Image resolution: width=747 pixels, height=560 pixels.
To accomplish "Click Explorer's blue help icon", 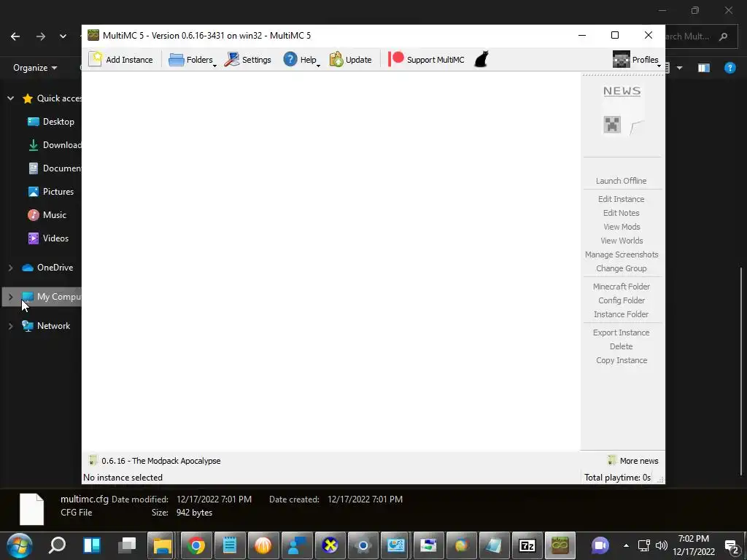I will click(729, 68).
